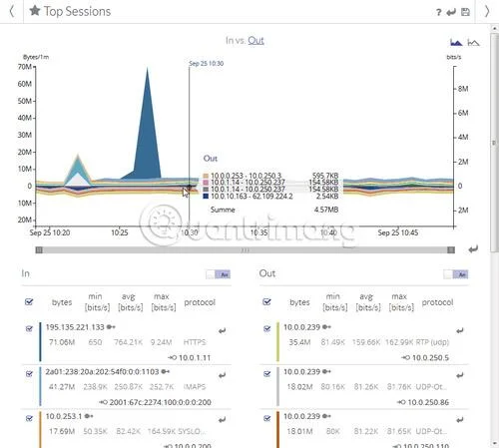Sort In table by protocol column header
Viewport: 499px width, 448px height.
click(x=200, y=302)
